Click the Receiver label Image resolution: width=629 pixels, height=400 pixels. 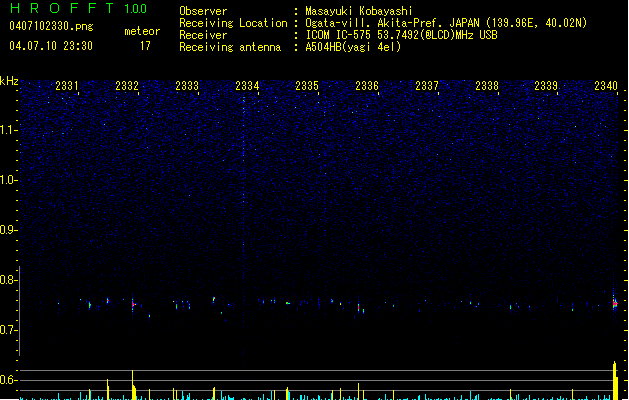point(203,35)
